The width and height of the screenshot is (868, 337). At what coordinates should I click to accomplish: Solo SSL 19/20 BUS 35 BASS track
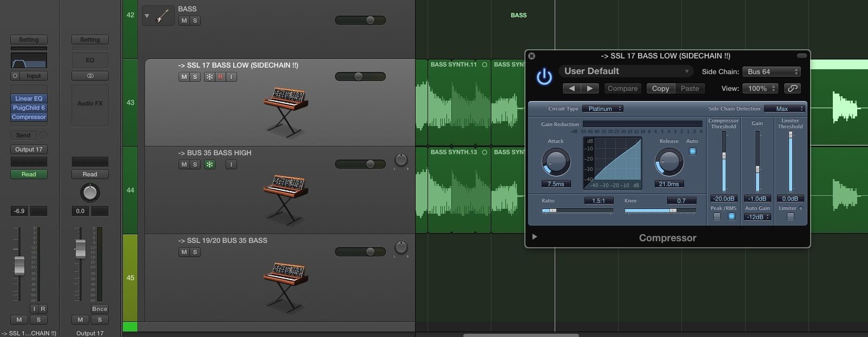click(x=195, y=252)
